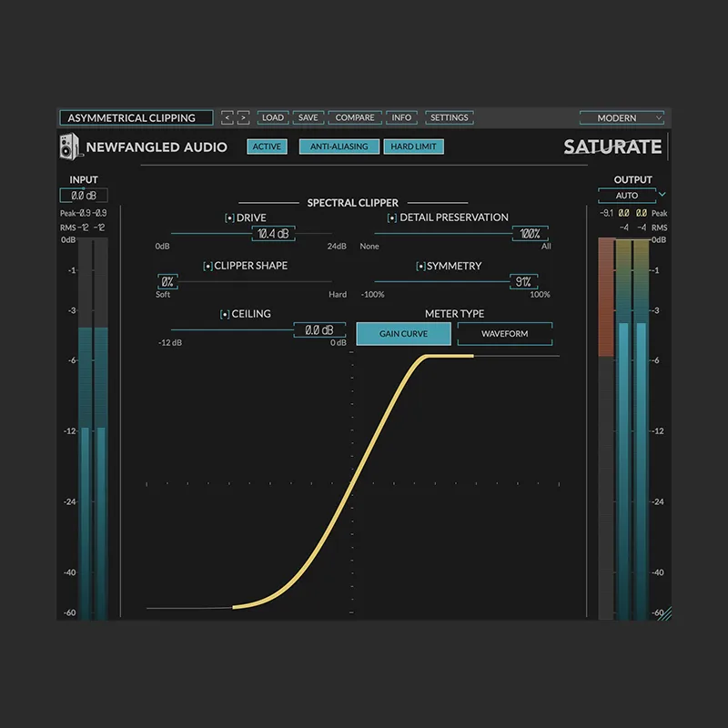Click the 'Soft' label under Clipper Shape
The height and width of the screenshot is (728, 728).
click(163, 295)
